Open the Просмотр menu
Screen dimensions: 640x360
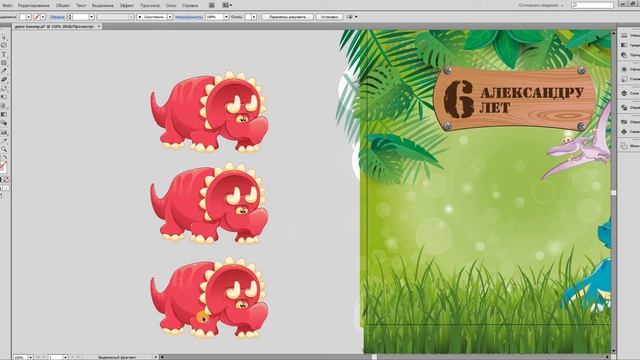(150, 6)
